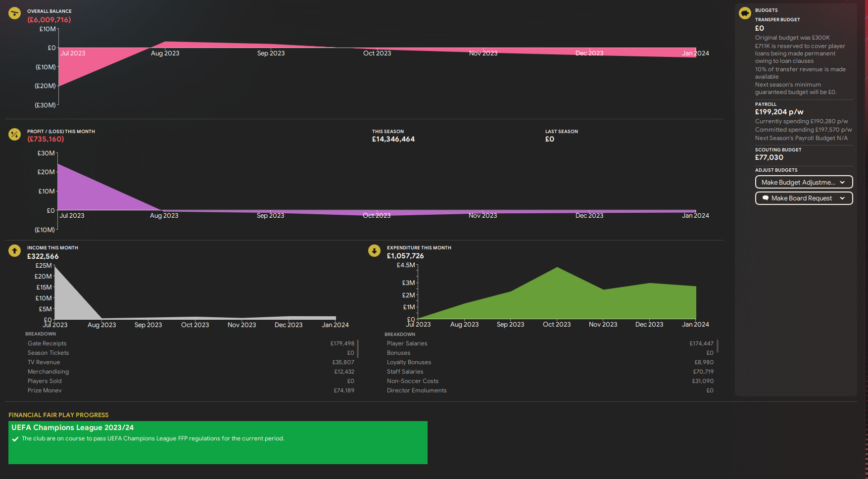The height and width of the screenshot is (479, 868).
Task: Select the Staff Salaries expenditure row
Action: click(550, 372)
